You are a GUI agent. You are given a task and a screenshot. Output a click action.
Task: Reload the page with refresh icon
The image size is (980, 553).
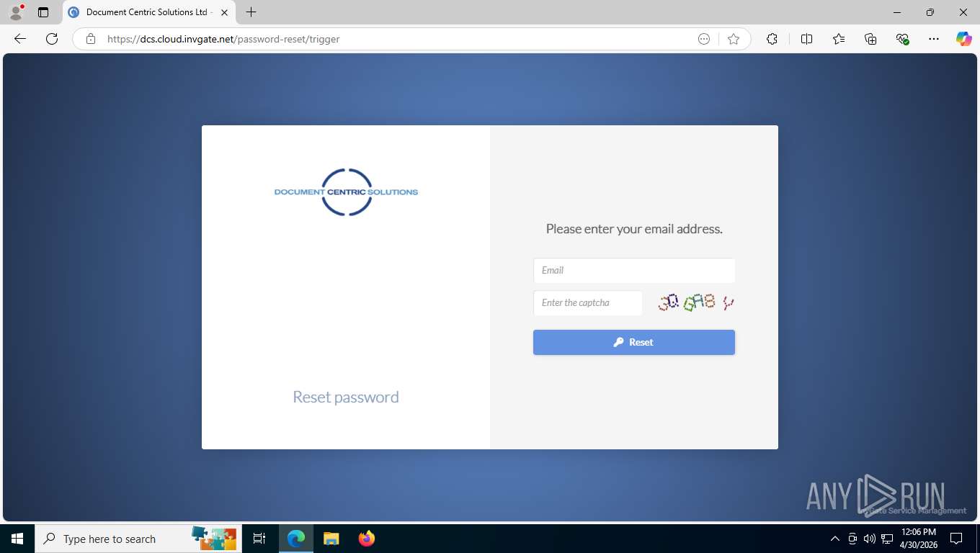(x=52, y=39)
